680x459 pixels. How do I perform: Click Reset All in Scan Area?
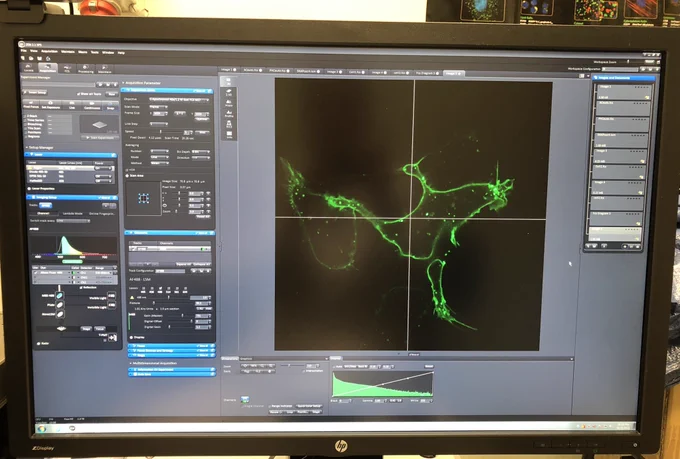click(203, 216)
